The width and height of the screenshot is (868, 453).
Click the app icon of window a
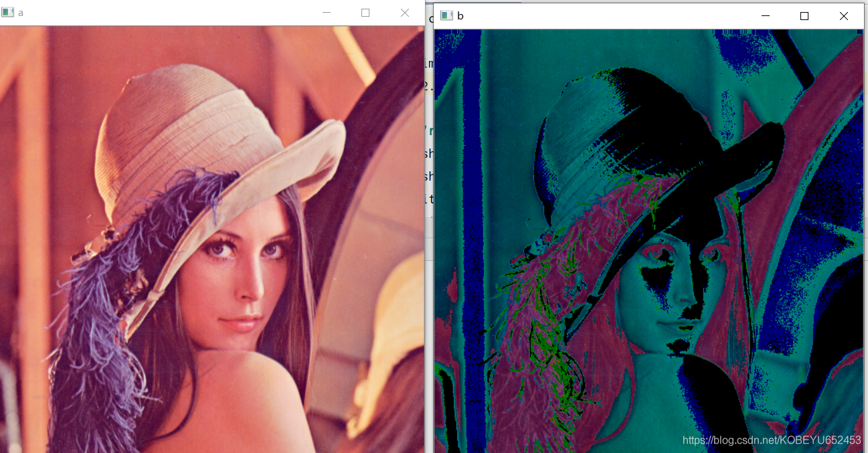(7, 13)
